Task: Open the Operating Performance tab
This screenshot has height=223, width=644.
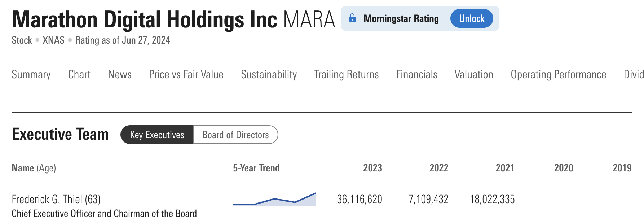Action: (558, 75)
